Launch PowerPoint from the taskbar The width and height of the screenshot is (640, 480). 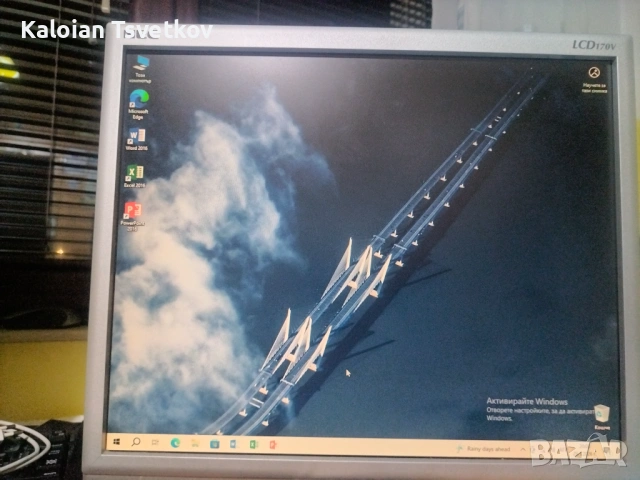point(273,444)
